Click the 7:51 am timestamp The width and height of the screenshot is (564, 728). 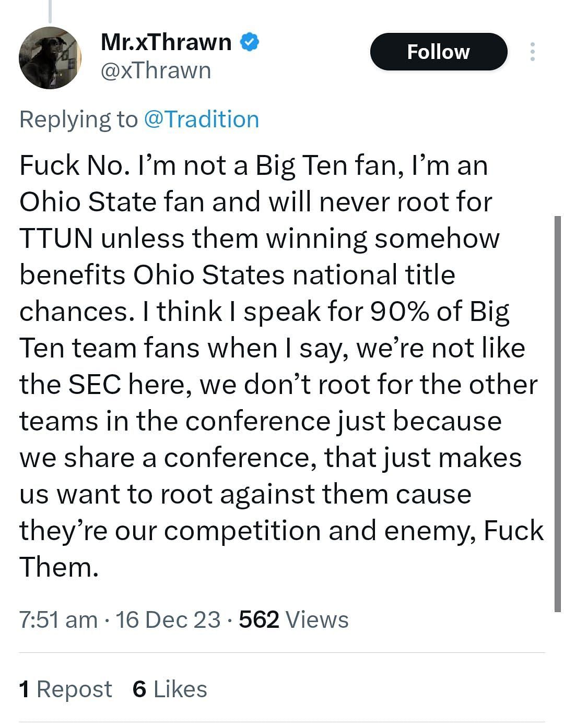click(58, 620)
